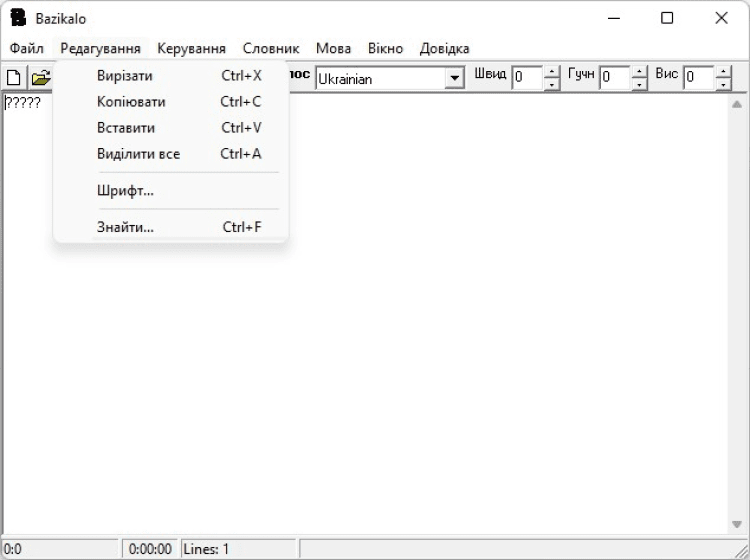Increase the Вис pitch value

(x=724, y=72)
